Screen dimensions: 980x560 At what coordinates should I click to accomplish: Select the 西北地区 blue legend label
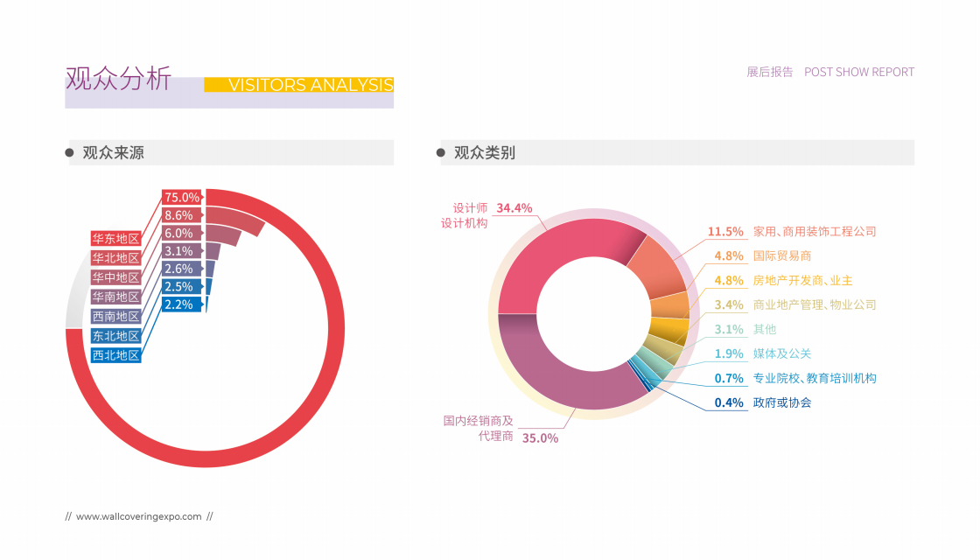click(x=116, y=355)
